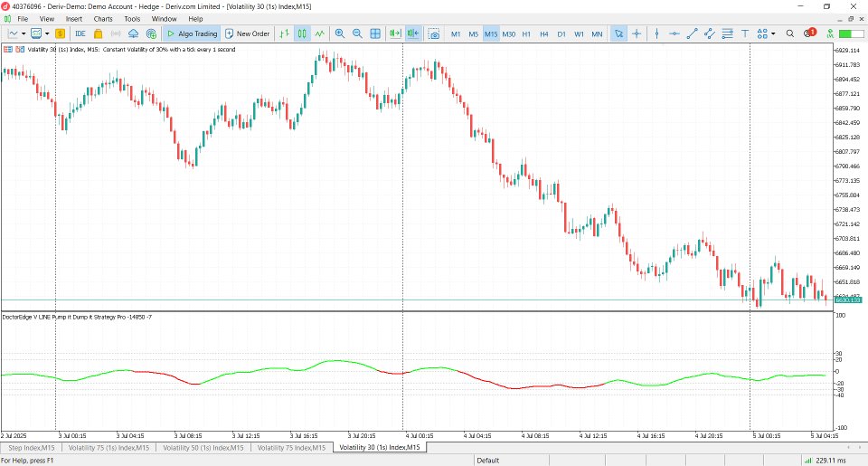868x466 pixels.
Task: Expand the indicators dropdown arrow
Action: [x=47, y=33]
